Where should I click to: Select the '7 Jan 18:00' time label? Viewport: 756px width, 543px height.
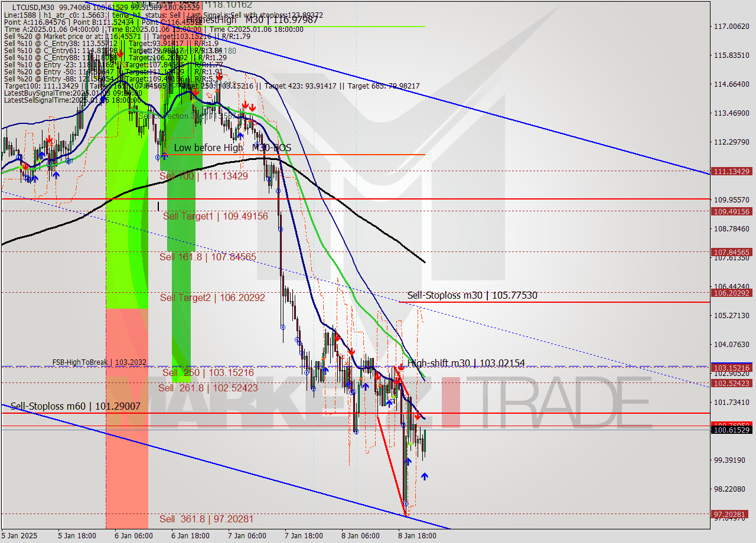[x=304, y=536]
